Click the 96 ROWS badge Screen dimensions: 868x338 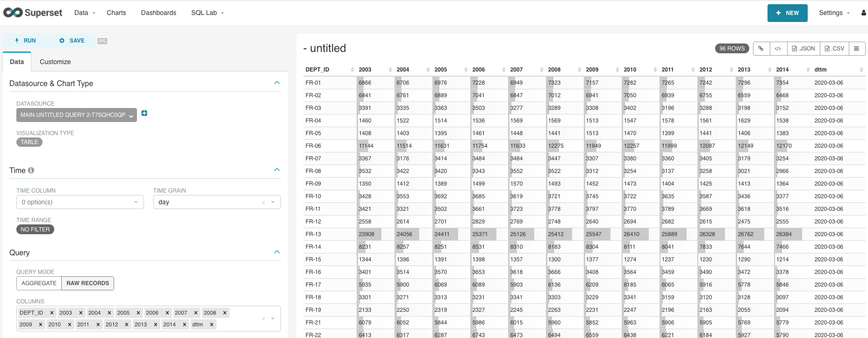tap(732, 49)
